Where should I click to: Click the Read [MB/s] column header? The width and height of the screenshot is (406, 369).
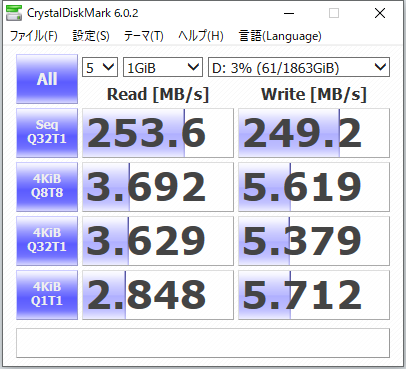coord(158,94)
